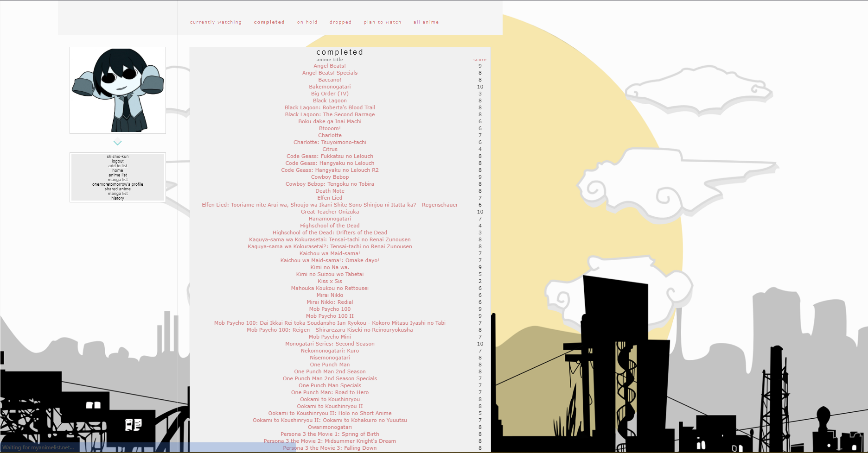Open the Mob Psycho Mini entry

point(330,337)
